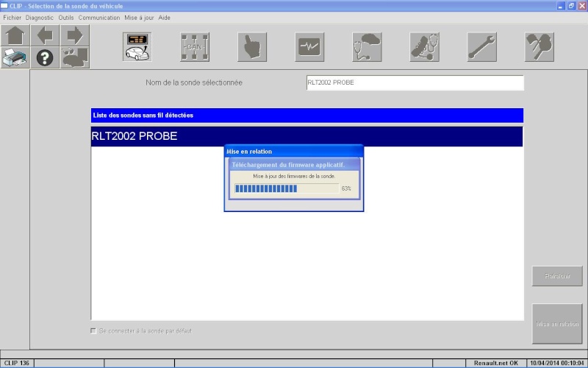The image size is (588, 368).
Task: Open help with the question mark icon
Action: click(x=45, y=57)
